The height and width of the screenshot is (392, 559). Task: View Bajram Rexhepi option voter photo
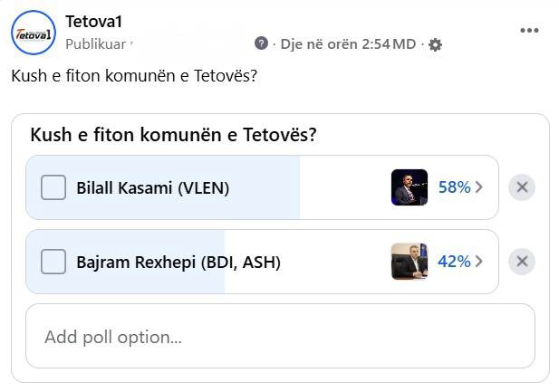point(409,262)
